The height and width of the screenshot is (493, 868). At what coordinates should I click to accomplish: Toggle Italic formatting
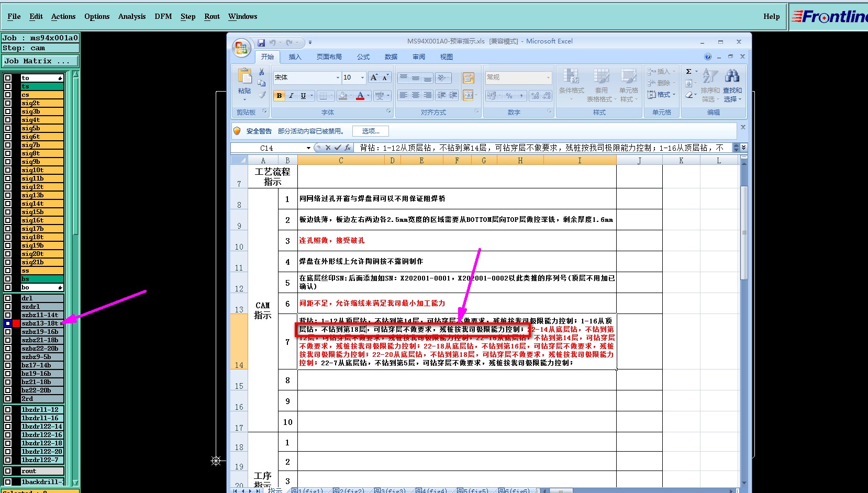(x=291, y=96)
